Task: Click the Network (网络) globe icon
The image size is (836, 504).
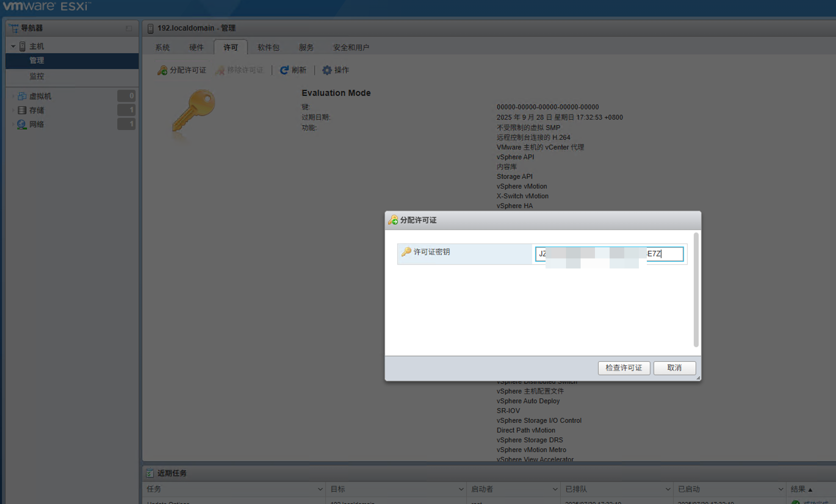Action: tap(22, 124)
